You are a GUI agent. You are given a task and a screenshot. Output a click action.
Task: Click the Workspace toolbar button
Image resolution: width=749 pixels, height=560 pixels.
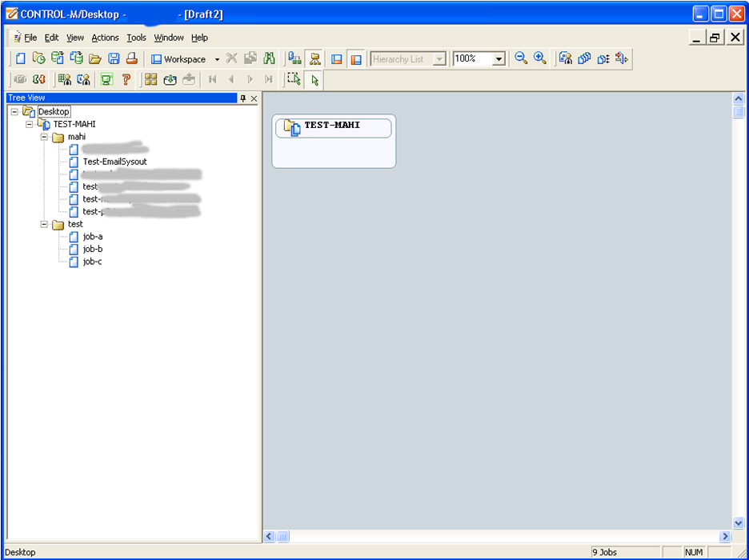click(x=182, y=58)
